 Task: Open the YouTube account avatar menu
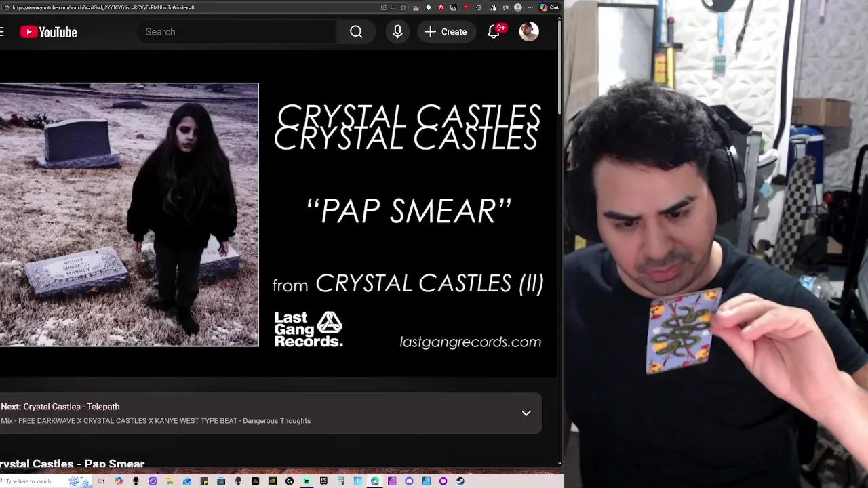pos(529,32)
